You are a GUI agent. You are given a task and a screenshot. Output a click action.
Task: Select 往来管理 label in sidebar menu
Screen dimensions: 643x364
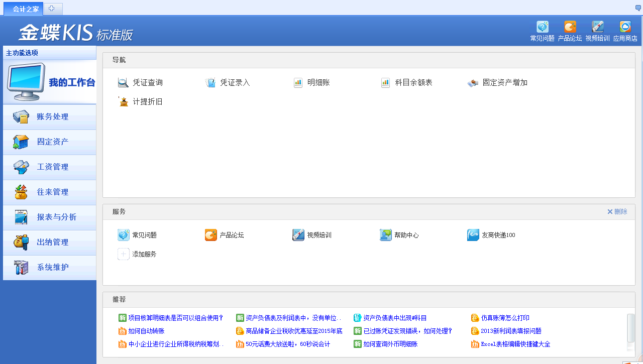(x=53, y=192)
